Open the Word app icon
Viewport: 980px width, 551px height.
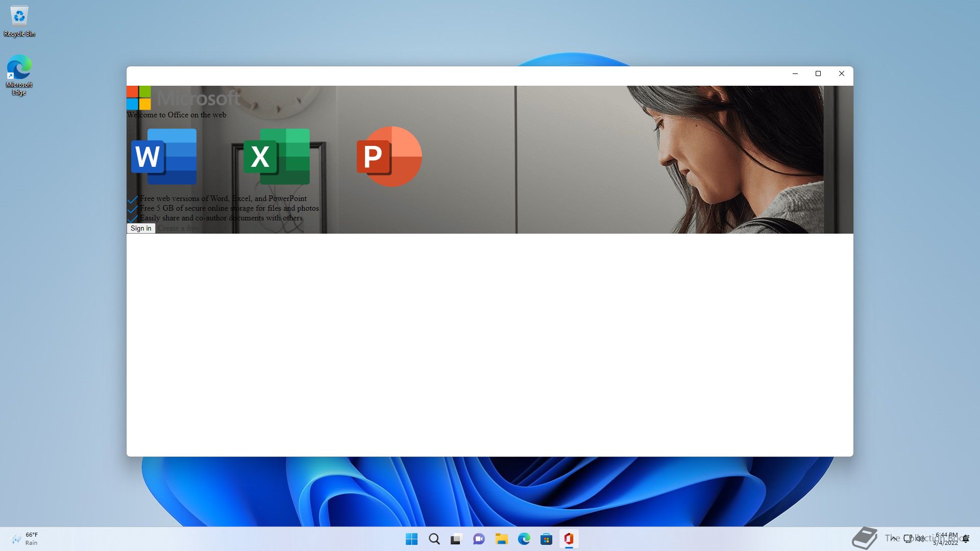164,157
